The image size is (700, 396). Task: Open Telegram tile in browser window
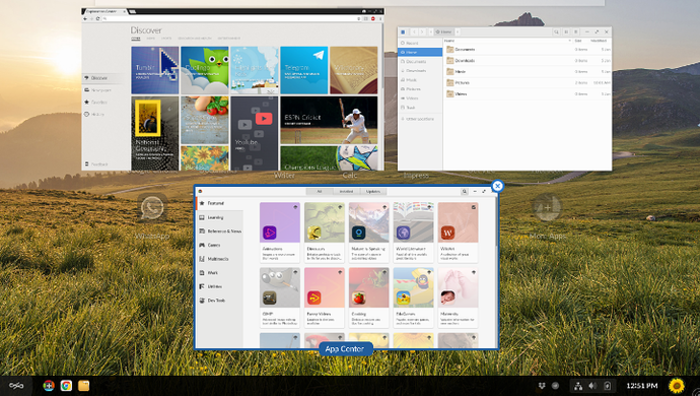(x=304, y=70)
